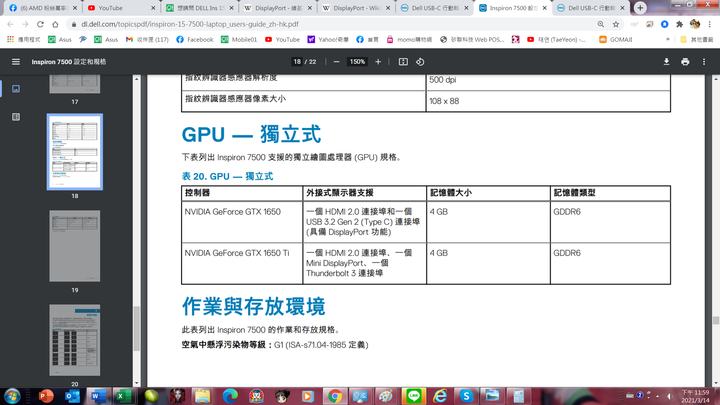Viewport: 720px width, 405px height.
Task: Click document scrollbar down arrow
Action: (716, 383)
